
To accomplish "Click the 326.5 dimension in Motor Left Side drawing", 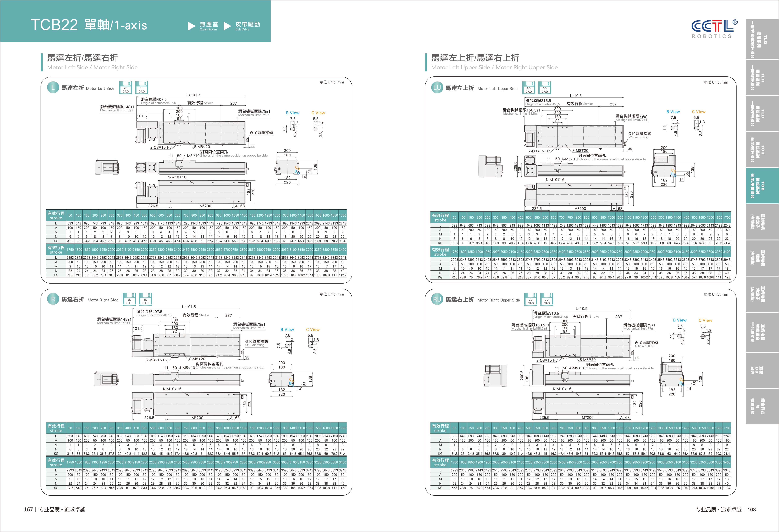I will click(153, 206).
